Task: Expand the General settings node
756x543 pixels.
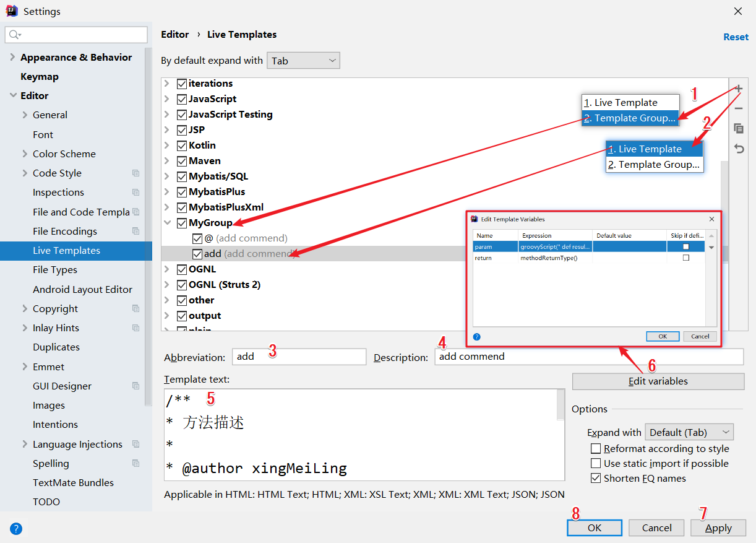Action: pos(25,115)
